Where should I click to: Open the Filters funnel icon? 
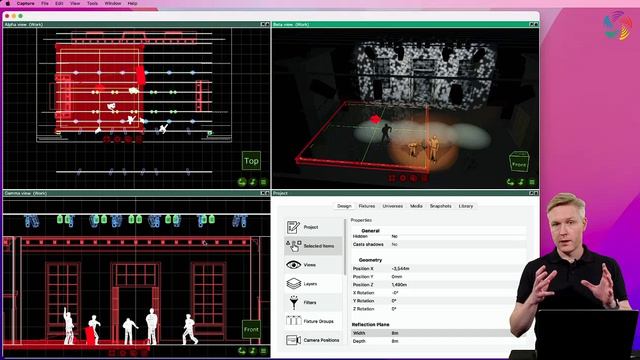click(293, 302)
